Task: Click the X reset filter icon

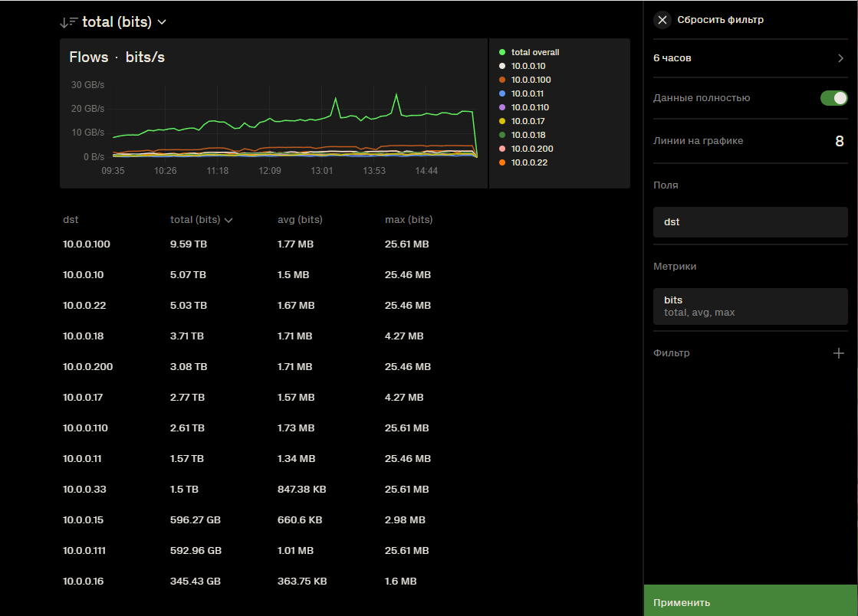Action: pyautogui.click(x=662, y=20)
